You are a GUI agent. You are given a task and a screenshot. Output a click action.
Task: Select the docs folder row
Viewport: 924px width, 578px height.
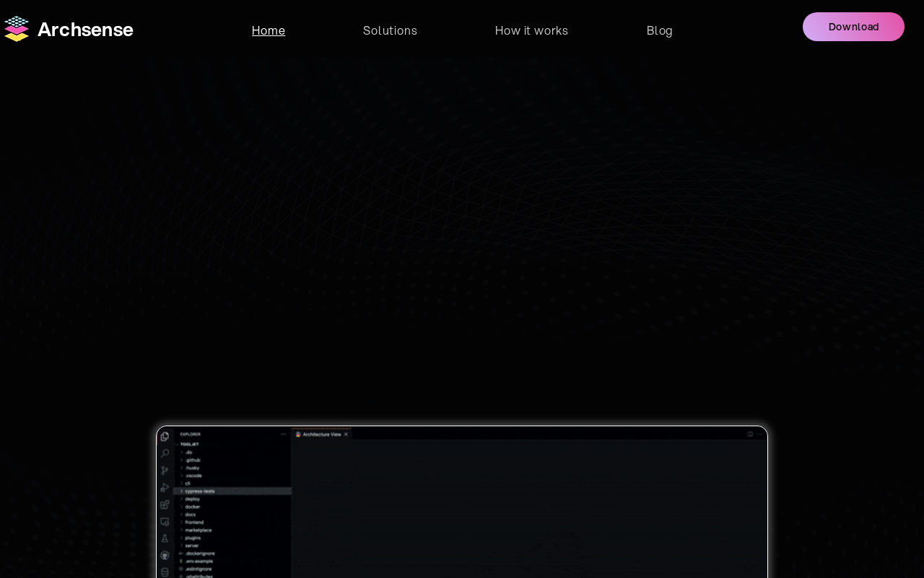pyautogui.click(x=232, y=514)
